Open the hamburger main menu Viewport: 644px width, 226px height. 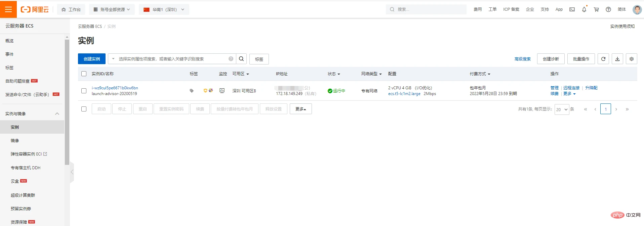tap(8, 9)
